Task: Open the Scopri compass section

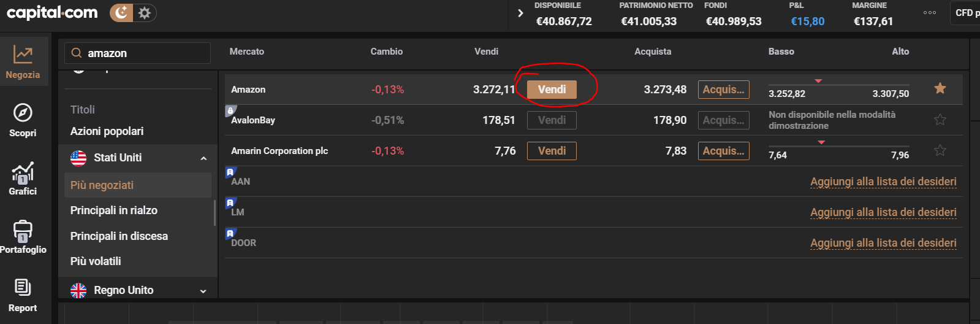Action: (x=23, y=120)
